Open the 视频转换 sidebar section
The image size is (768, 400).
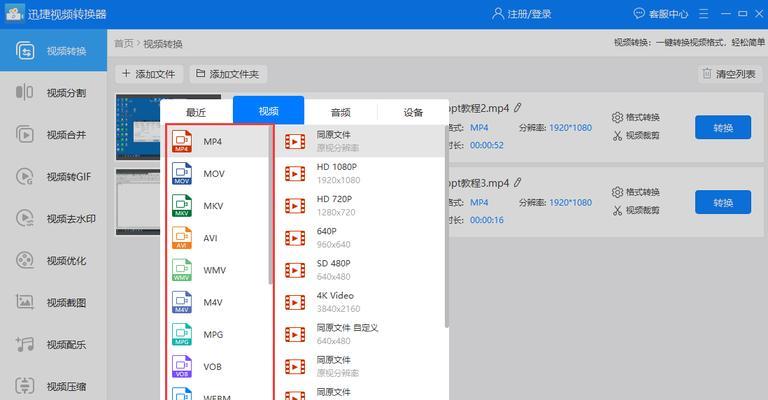(53, 50)
